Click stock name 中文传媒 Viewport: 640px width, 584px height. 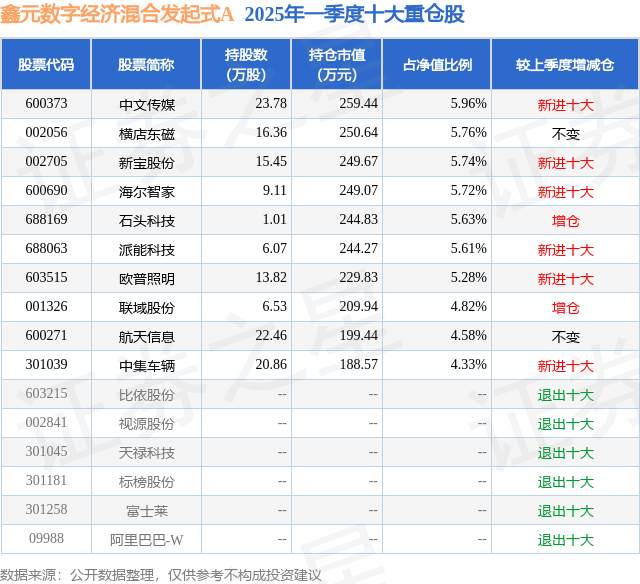tap(147, 105)
